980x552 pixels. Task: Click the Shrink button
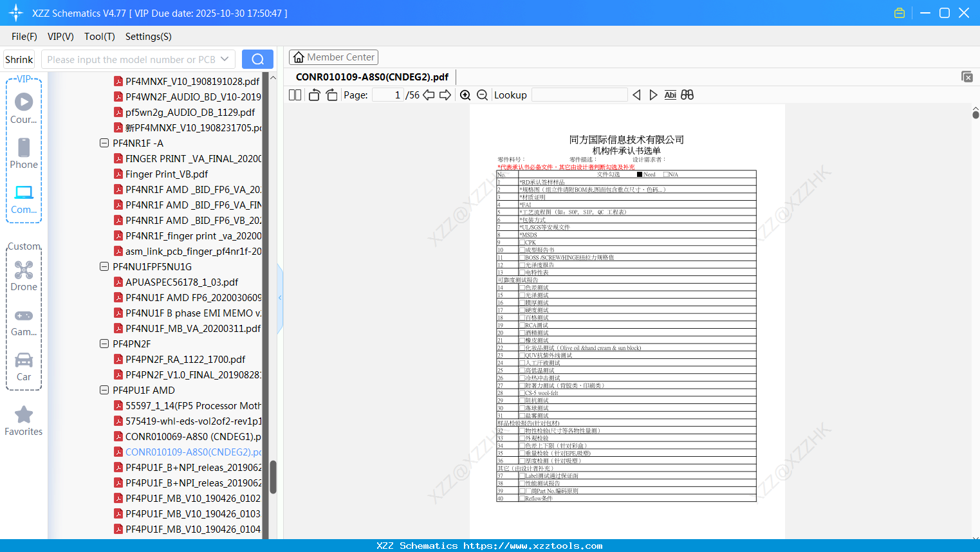[x=19, y=59]
